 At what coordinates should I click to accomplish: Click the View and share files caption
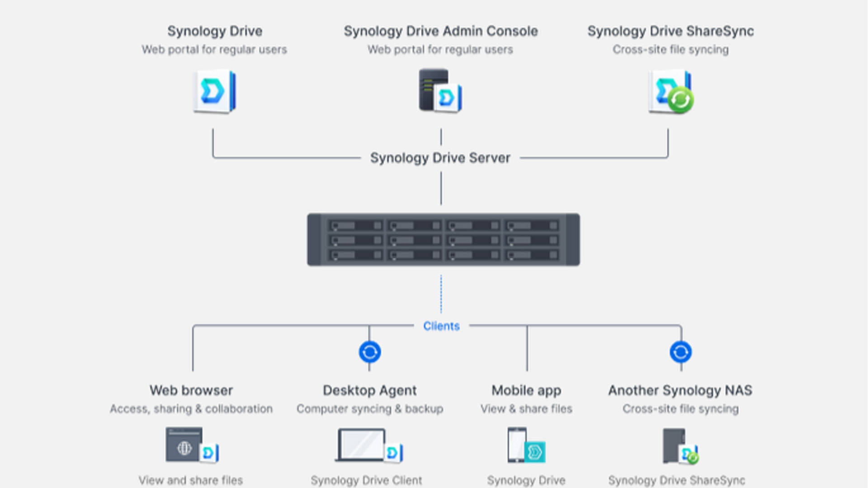point(191,480)
